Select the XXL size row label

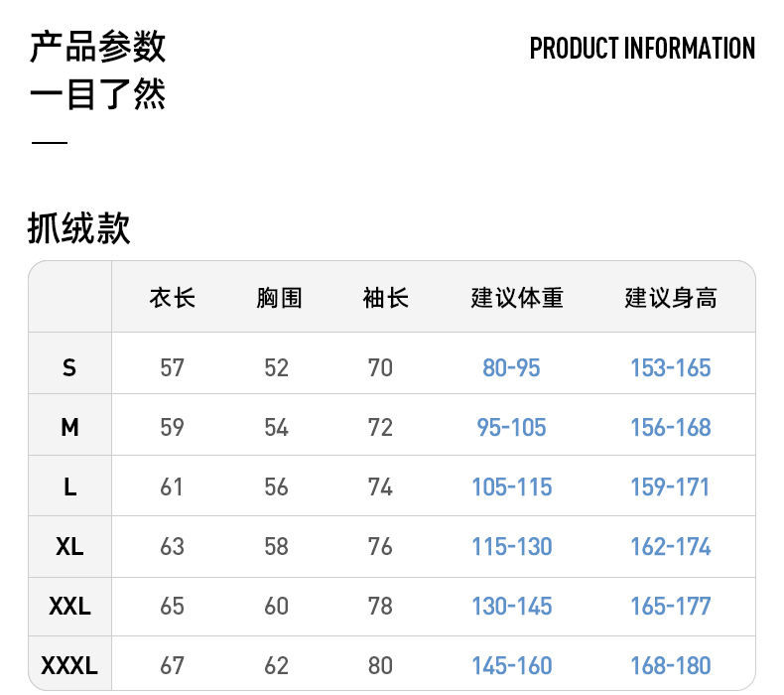click(x=69, y=607)
